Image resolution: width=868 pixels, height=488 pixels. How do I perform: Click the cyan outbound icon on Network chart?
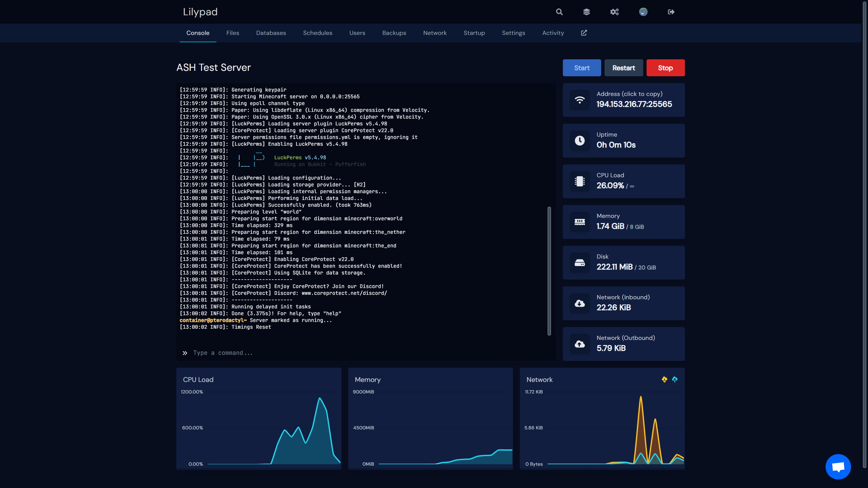pos(675,380)
